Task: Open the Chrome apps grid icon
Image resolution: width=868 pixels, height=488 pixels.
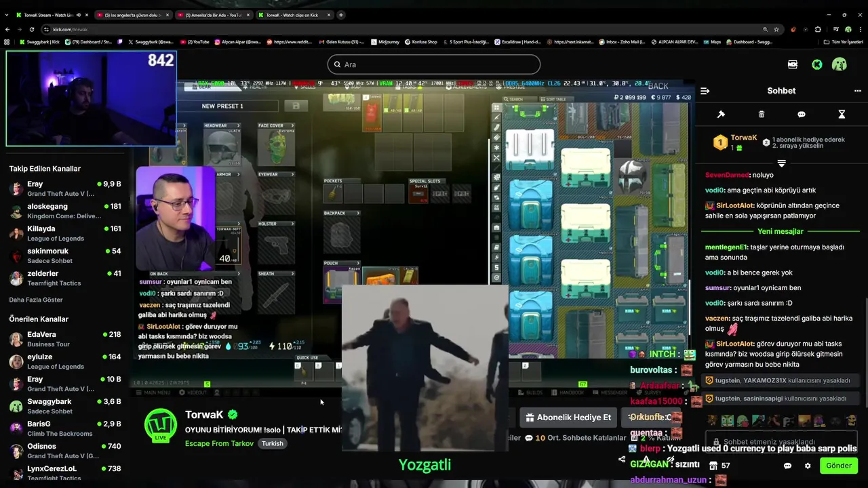Action: [7, 42]
